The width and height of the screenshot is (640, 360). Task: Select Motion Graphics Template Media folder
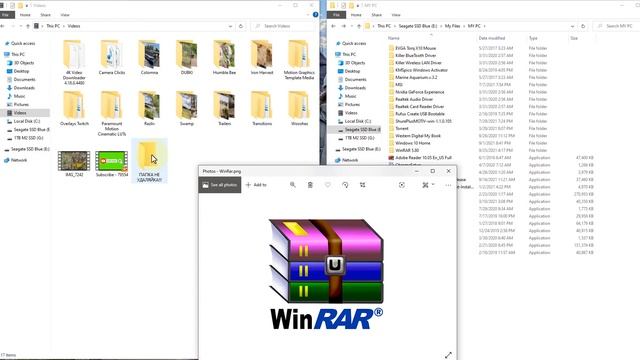[299, 60]
